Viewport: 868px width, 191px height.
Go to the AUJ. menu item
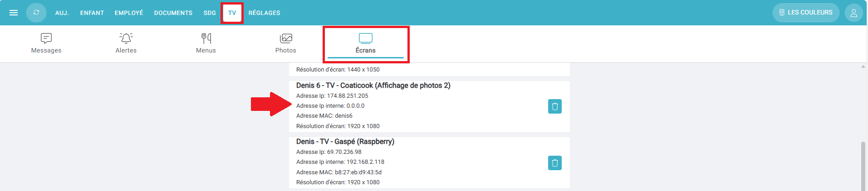62,13
